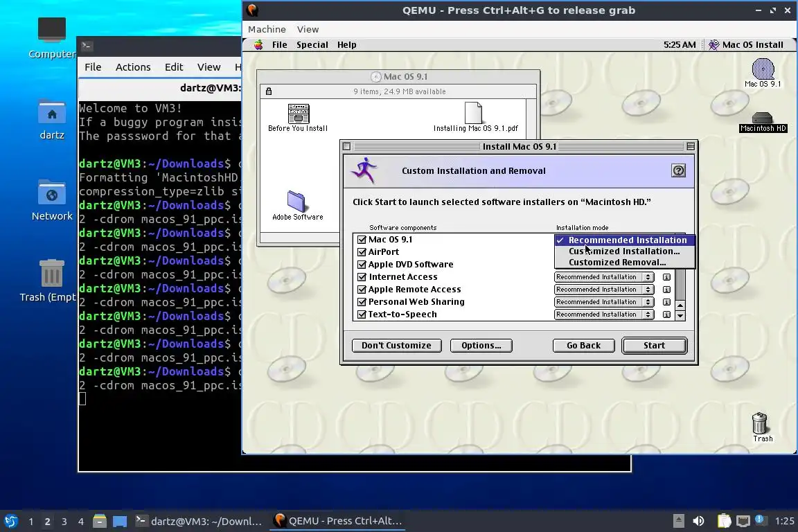Screen dimensions: 798x532
Task: Open the terminal Actions menu
Action: point(133,67)
